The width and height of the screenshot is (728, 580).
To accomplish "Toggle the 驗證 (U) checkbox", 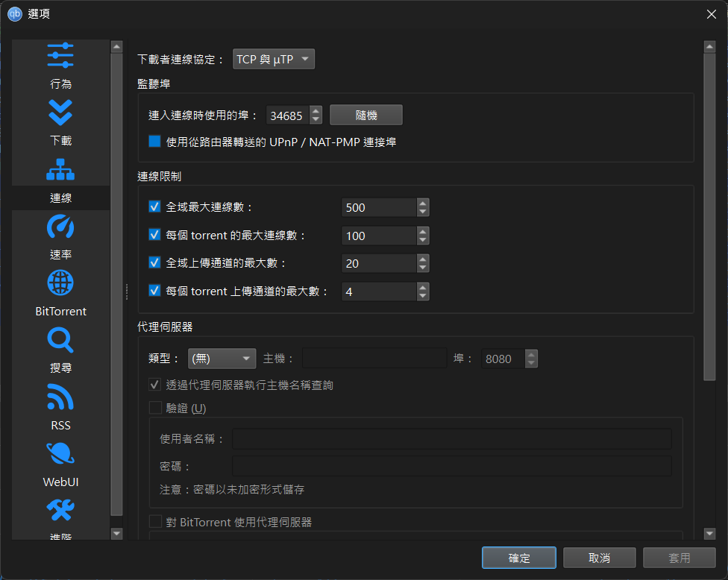I will pos(154,408).
